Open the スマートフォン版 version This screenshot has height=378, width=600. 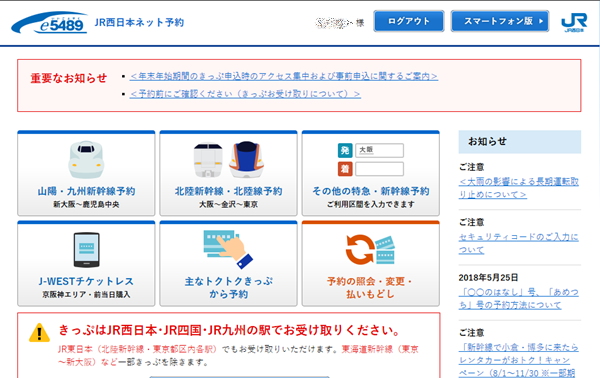pos(500,21)
